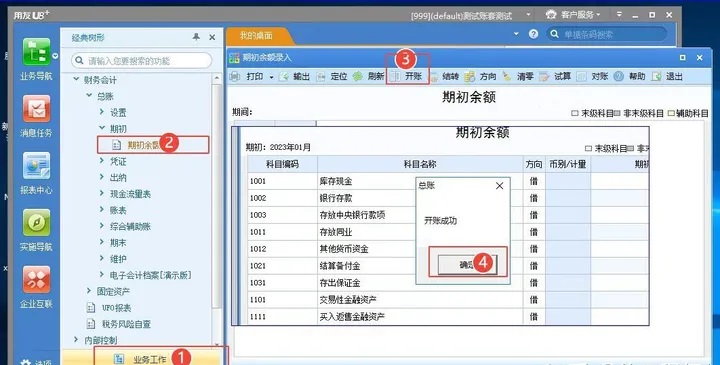Click the magnifier icon in 单据条码搜索 box
Image resolution: width=720 pixels, height=365 pixels.
click(x=555, y=34)
